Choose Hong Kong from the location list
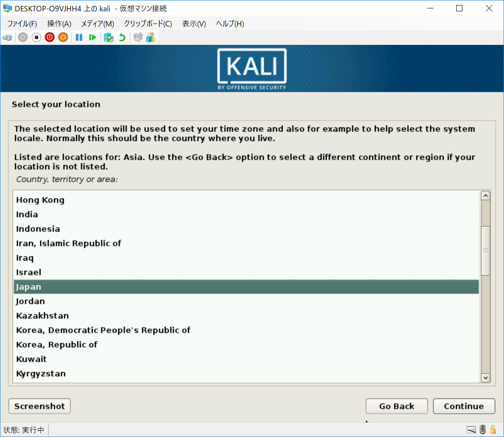 (x=40, y=200)
